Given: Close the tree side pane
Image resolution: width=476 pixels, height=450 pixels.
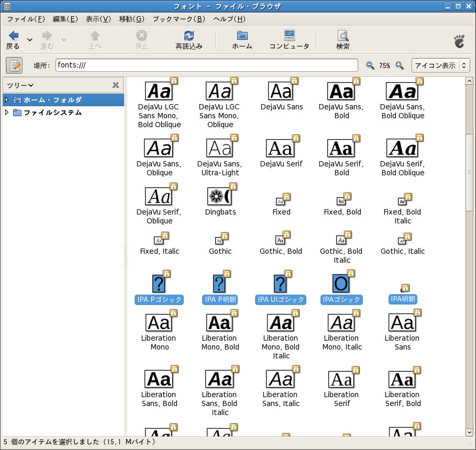Looking at the screenshot, I should (116, 85).
